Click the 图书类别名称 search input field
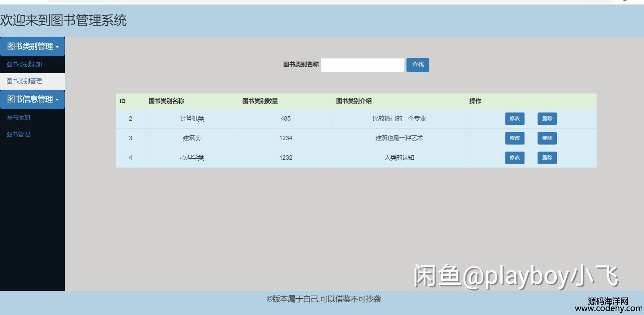644x315 pixels. coord(362,65)
